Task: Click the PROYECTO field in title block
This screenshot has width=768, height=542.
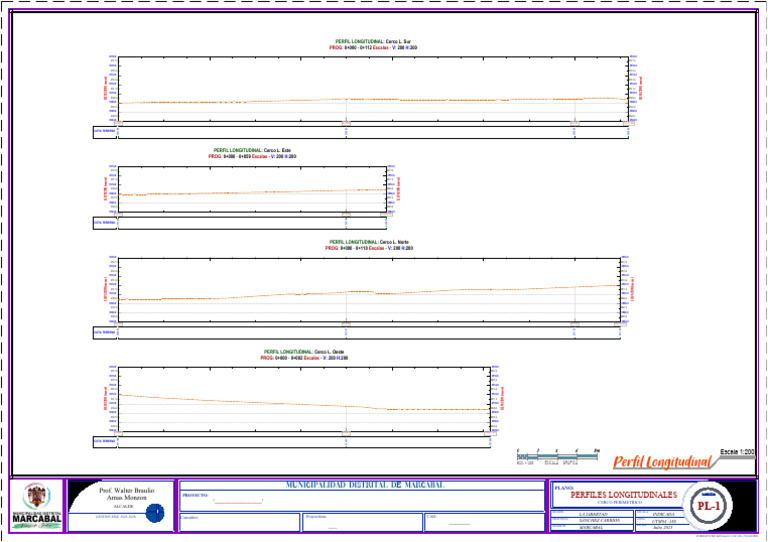Action: click(x=362, y=501)
